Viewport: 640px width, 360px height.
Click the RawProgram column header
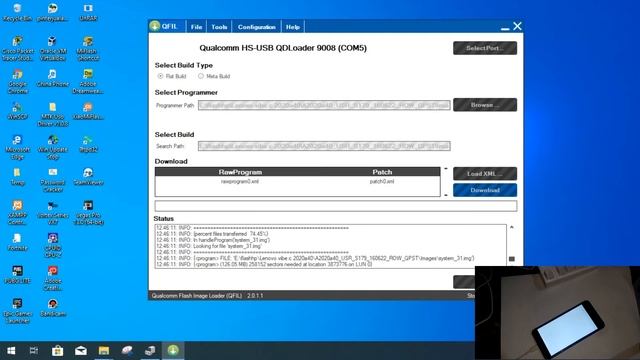coord(240,172)
